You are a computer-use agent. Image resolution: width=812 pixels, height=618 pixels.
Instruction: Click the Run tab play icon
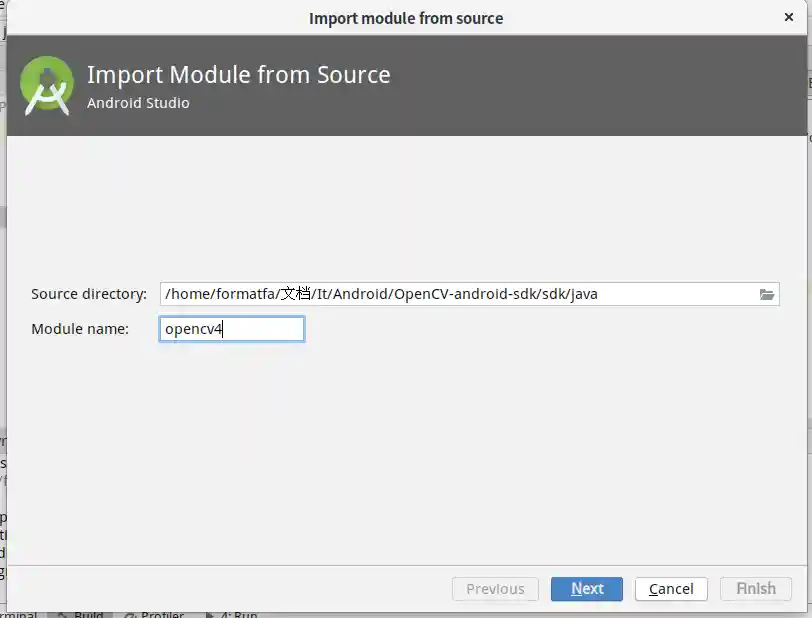point(211,615)
